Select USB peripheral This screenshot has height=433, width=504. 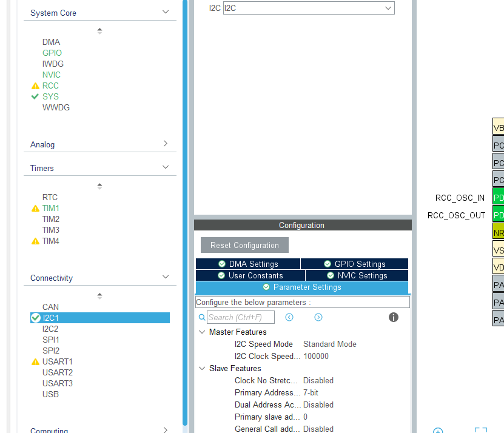tap(50, 395)
